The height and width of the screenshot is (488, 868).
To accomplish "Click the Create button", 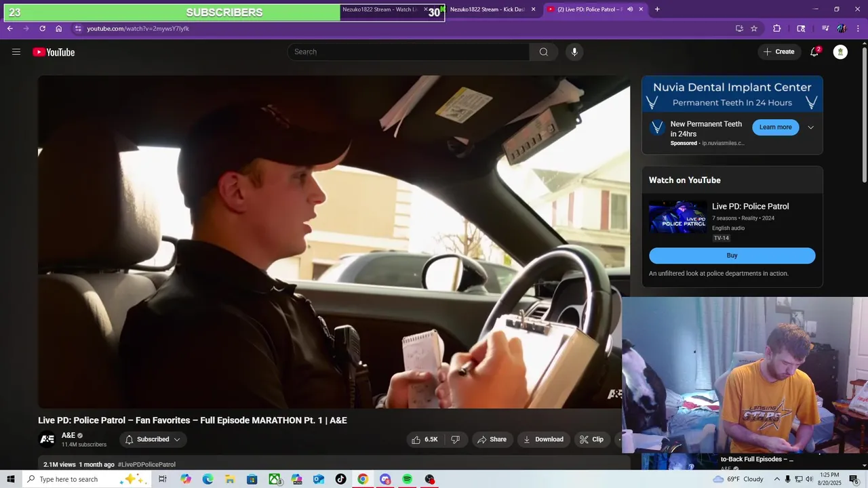I will [x=778, y=52].
